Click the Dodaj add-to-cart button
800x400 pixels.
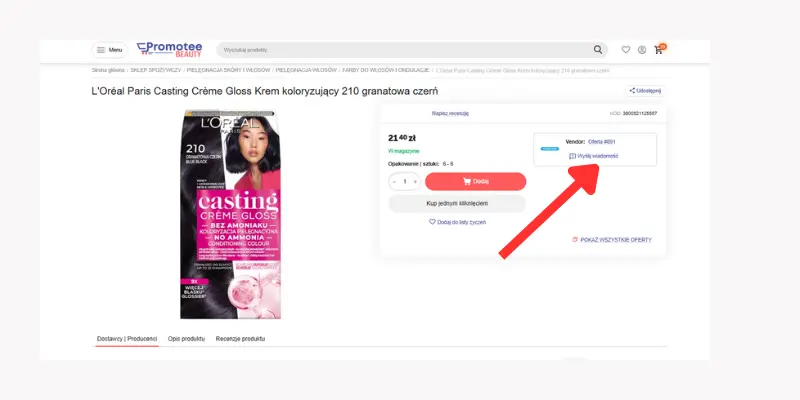pyautogui.click(x=476, y=181)
